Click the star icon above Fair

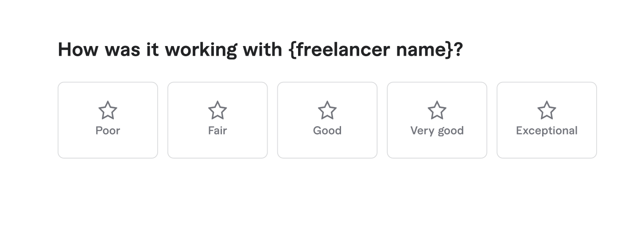pos(217,110)
